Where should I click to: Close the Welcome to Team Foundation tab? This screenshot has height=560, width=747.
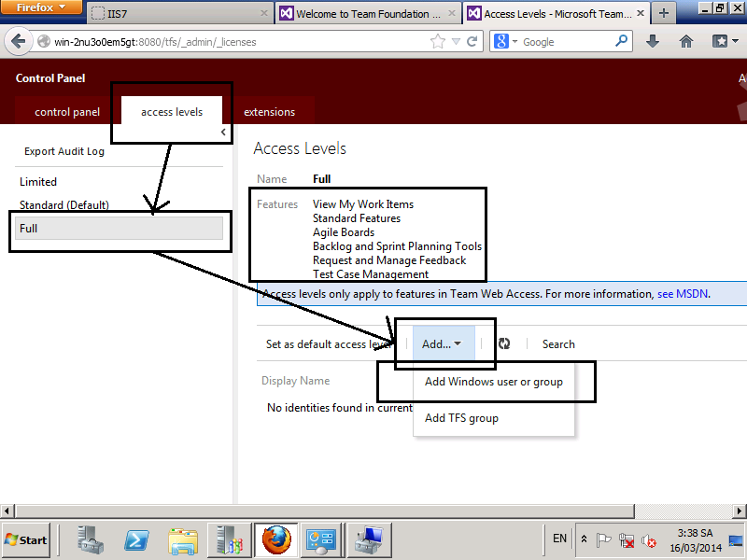(451, 14)
